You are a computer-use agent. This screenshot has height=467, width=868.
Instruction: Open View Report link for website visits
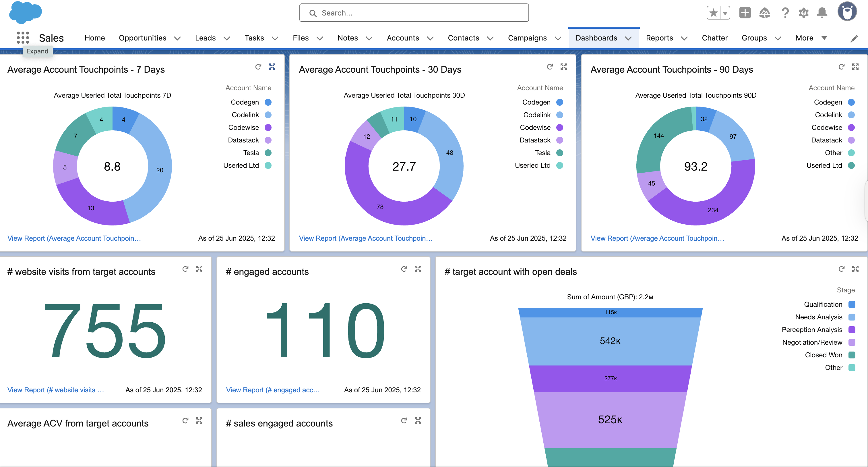[56, 390]
